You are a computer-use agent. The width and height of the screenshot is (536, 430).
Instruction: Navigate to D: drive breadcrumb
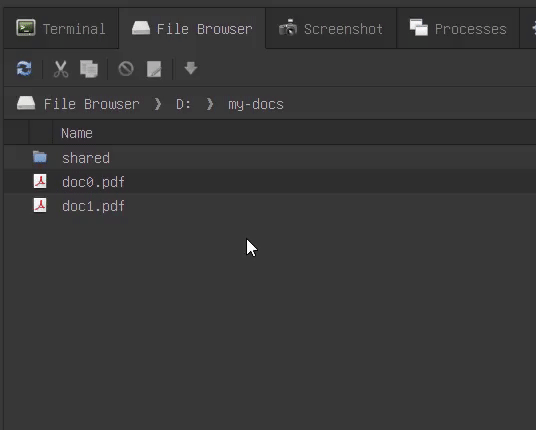tap(184, 104)
